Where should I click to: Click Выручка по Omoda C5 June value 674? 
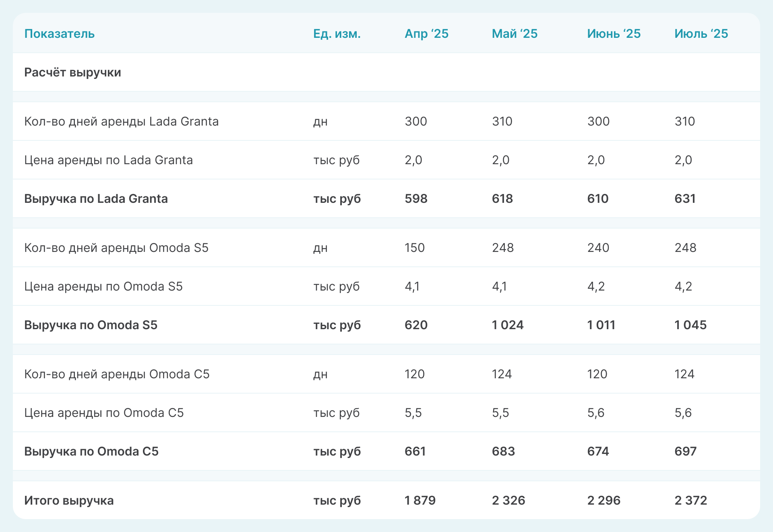tap(598, 452)
